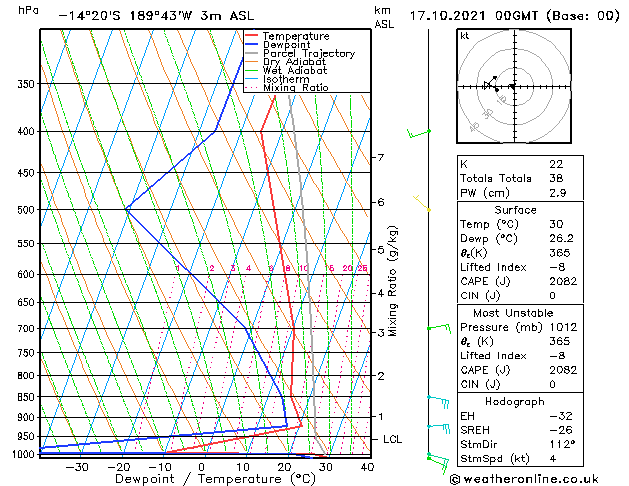Screen dimensions: 629x486
Task: Click the 0 temperature axis label
Action: point(201,467)
